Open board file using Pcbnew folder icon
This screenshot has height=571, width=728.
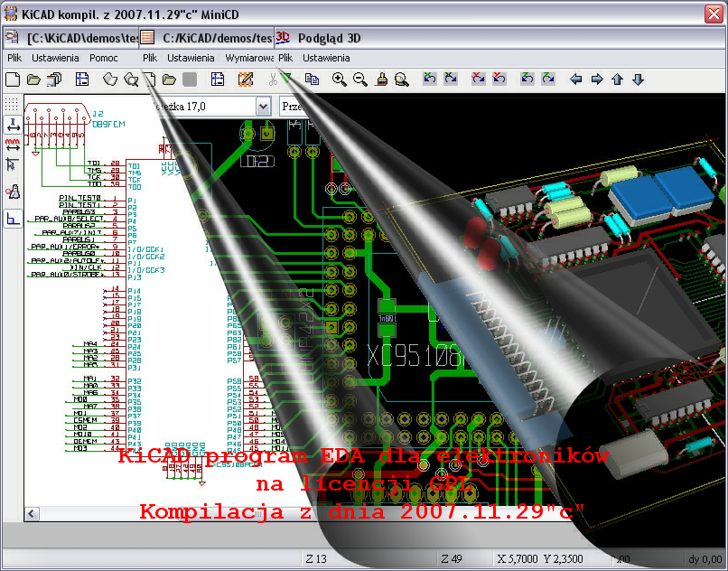point(169,80)
